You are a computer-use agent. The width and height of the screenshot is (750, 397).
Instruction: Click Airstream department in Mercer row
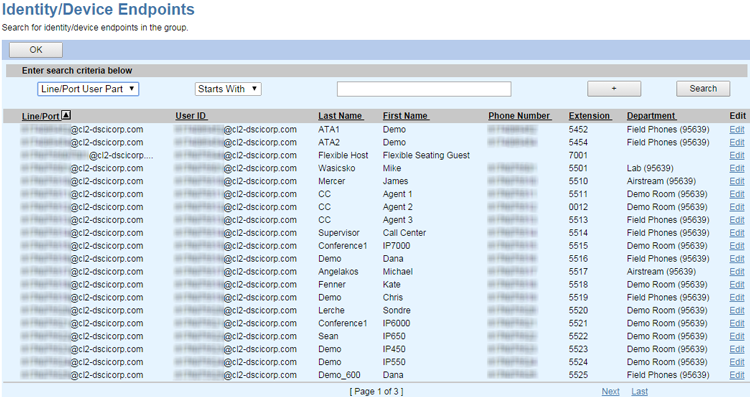click(661, 181)
